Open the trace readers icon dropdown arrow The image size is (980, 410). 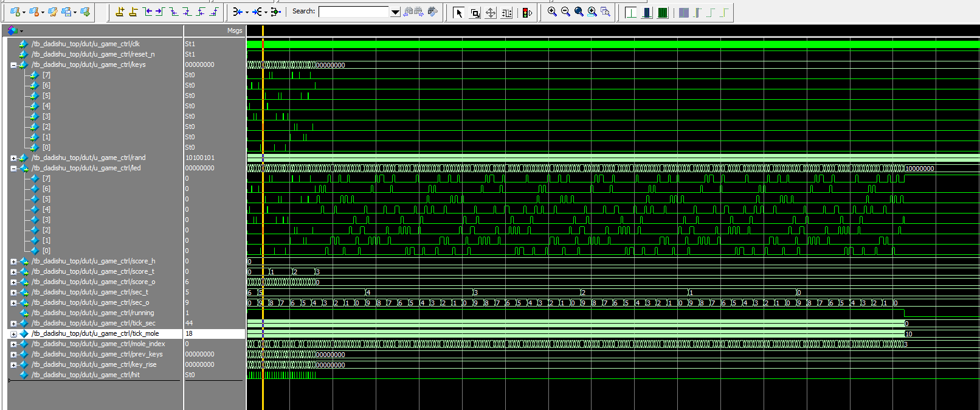tap(266, 12)
